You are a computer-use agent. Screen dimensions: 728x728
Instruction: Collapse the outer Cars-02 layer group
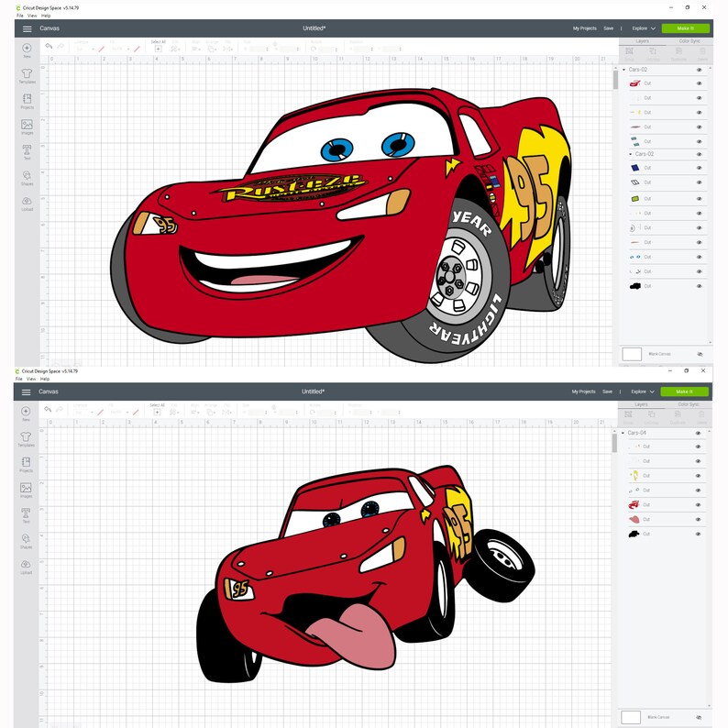click(624, 70)
